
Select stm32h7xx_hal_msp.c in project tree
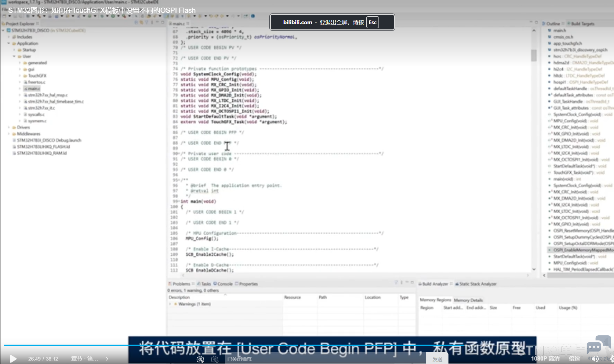[48, 95]
